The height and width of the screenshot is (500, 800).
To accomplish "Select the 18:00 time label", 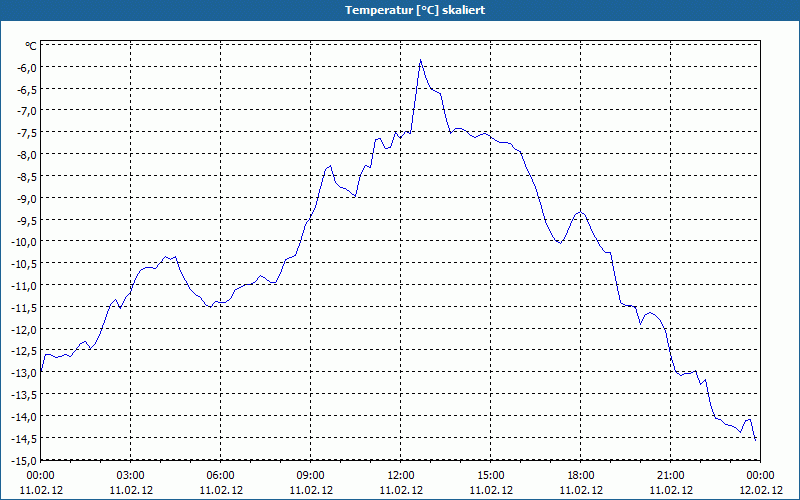I will tap(581, 476).
